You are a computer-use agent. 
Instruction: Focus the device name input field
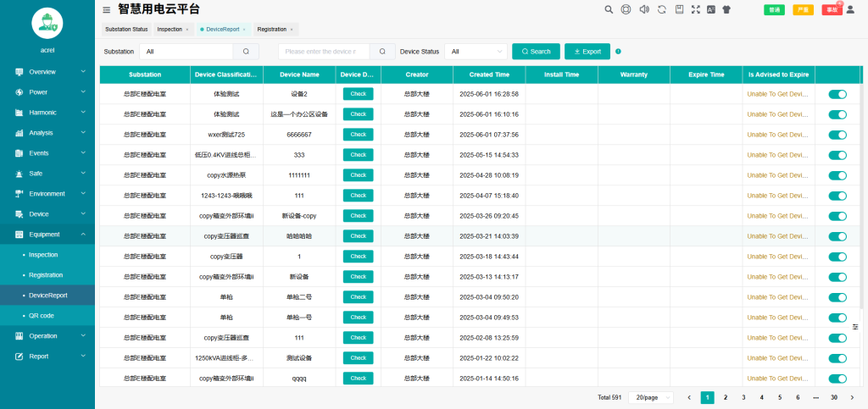pos(324,52)
